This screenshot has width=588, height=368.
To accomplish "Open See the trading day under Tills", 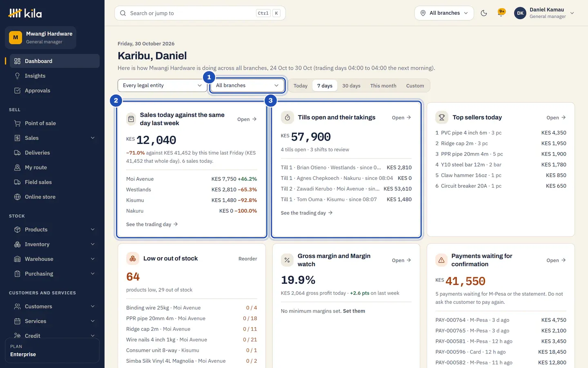I will (x=307, y=213).
